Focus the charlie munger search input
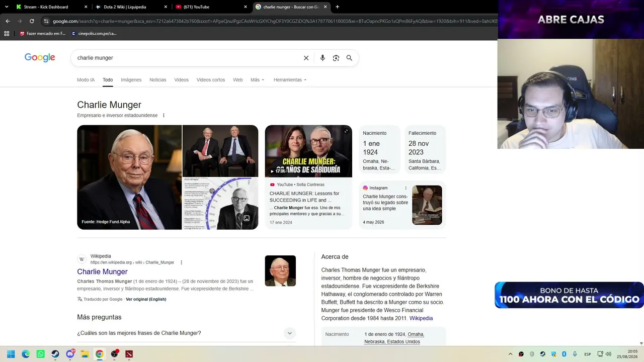The height and width of the screenshot is (362, 644). 186,58
